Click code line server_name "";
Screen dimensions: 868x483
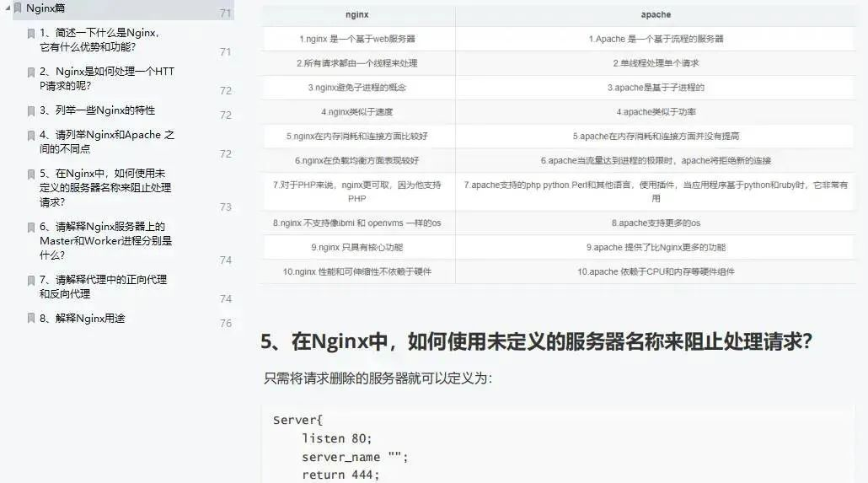(355, 458)
